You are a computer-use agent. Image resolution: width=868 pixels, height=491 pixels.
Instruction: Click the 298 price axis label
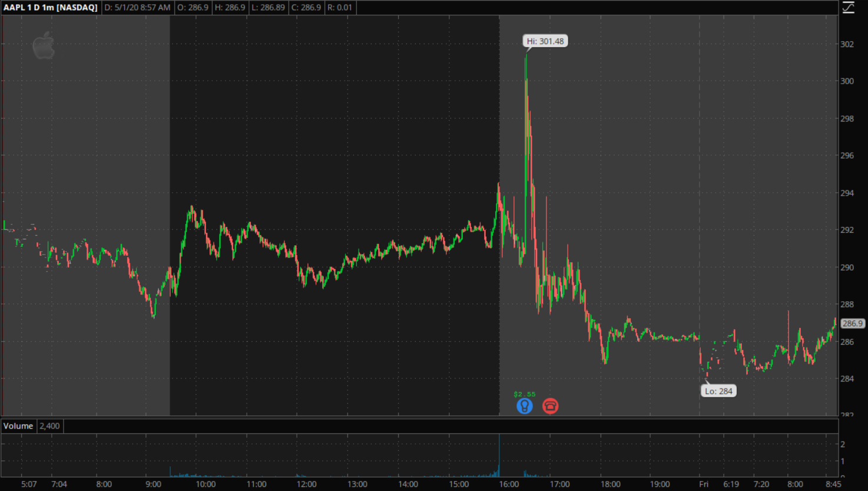tap(847, 118)
